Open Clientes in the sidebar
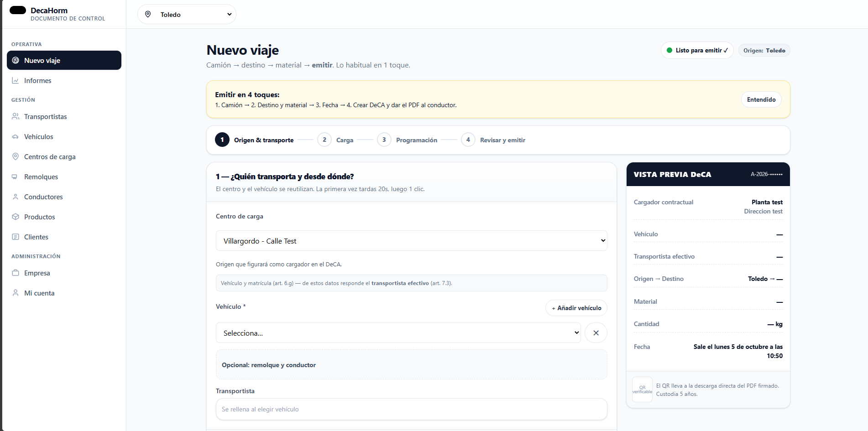 (64, 237)
